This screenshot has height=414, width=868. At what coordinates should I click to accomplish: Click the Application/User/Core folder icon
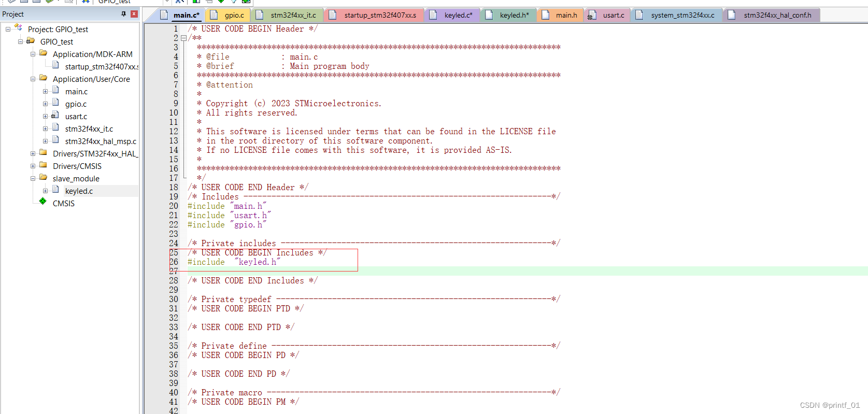click(x=44, y=78)
